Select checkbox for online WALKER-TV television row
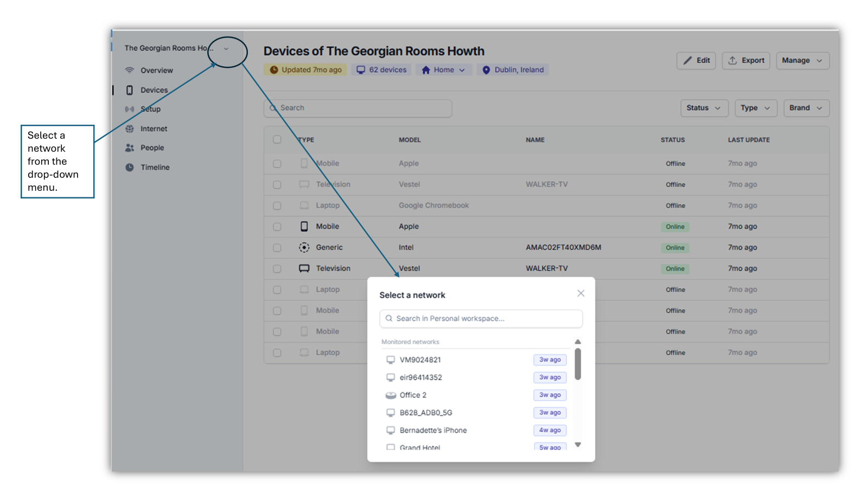Viewport: 868px width, 488px height. [x=277, y=269]
